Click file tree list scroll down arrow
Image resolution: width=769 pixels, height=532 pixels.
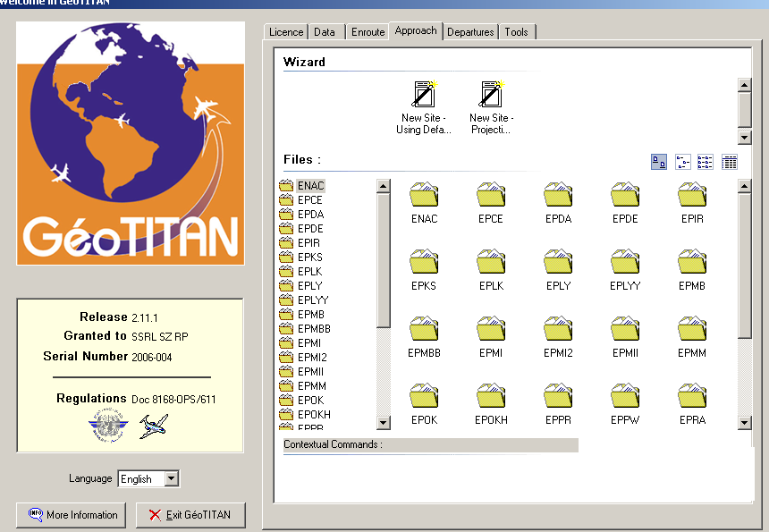[x=383, y=422]
